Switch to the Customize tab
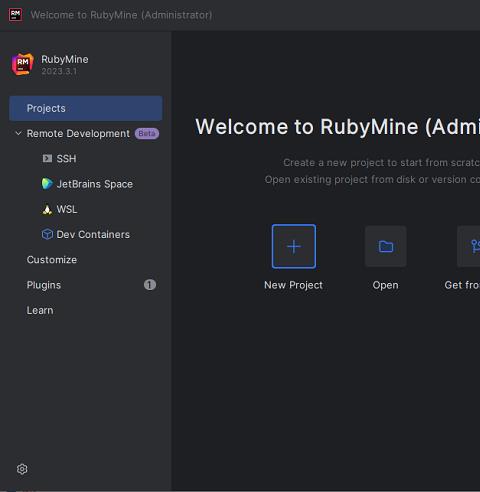 [x=52, y=260]
